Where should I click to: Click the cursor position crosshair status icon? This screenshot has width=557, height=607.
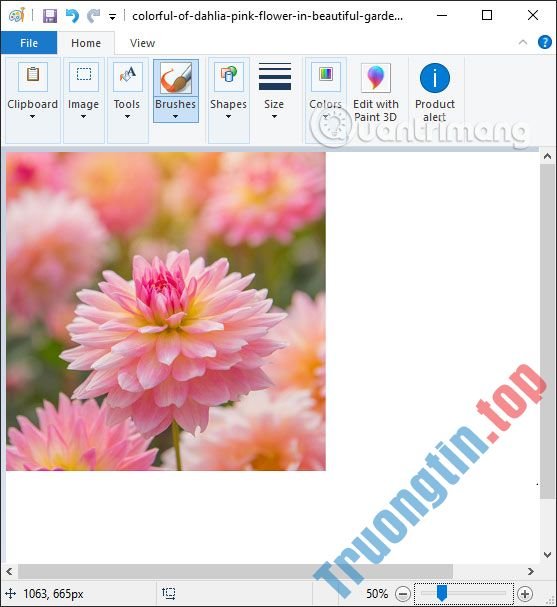point(10,593)
